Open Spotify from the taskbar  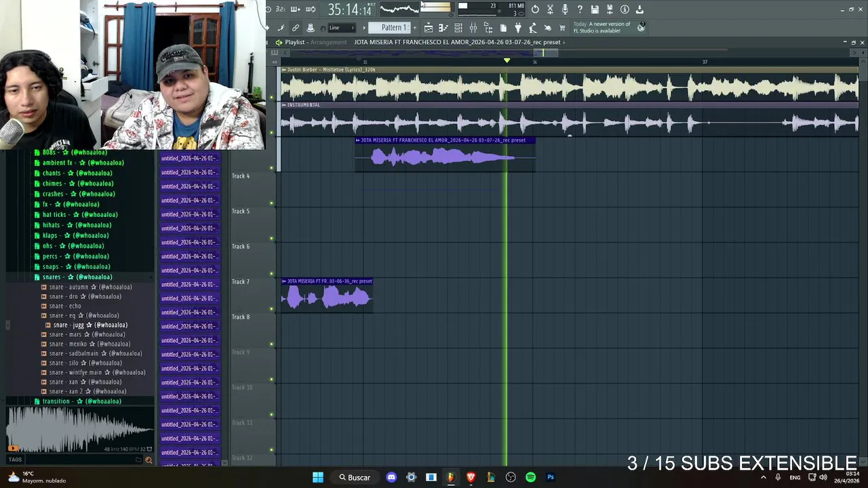[530, 477]
